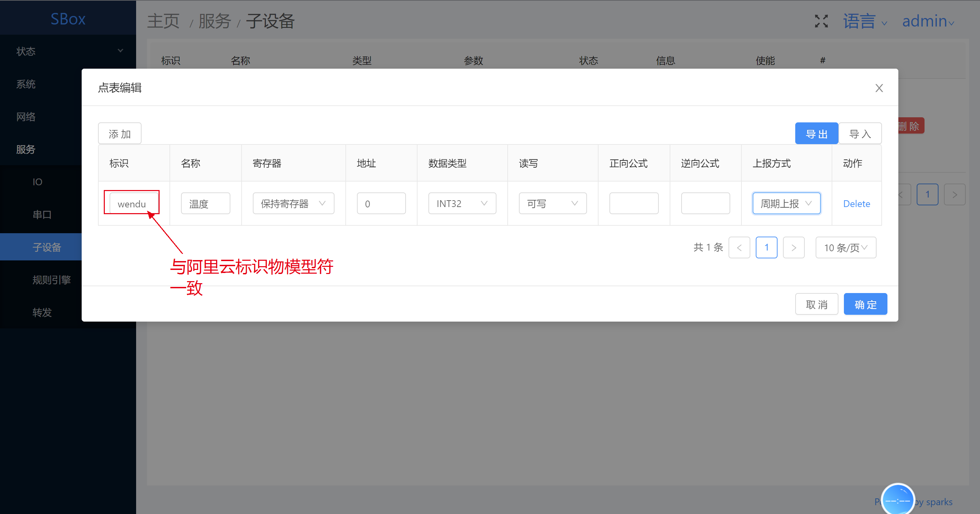Click the fullscreen toggle icon

[821, 21]
